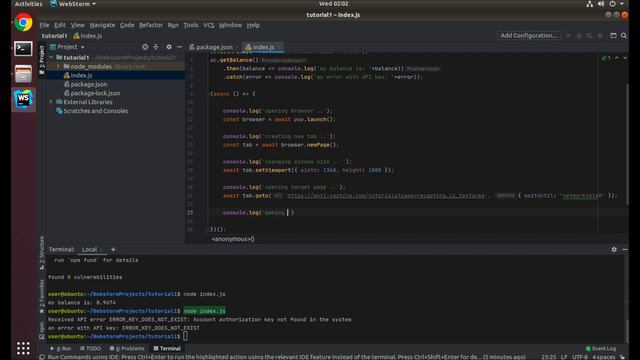Open the File menu
Screen dimensions: 640x360
coord(44,25)
